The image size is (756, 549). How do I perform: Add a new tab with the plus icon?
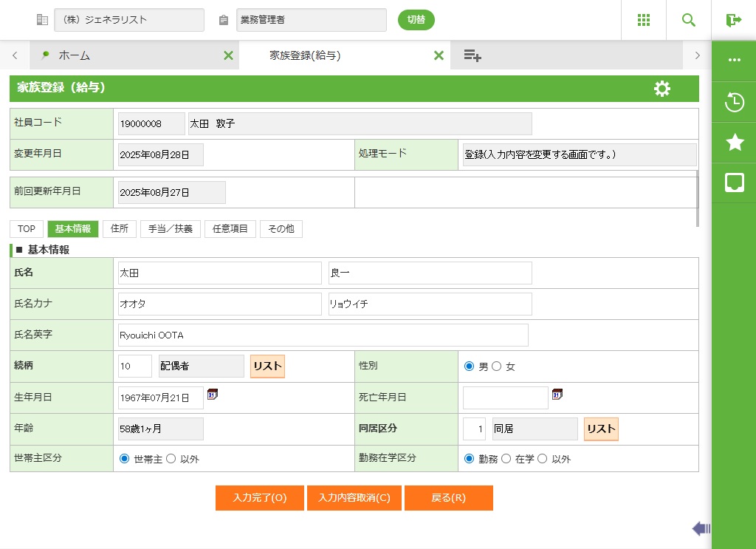(472, 55)
